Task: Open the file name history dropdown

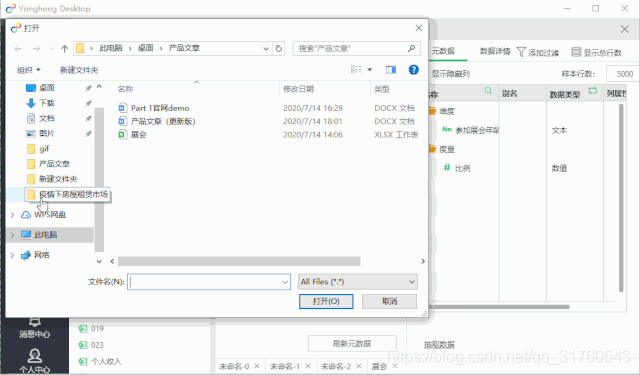Action: (285, 282)
